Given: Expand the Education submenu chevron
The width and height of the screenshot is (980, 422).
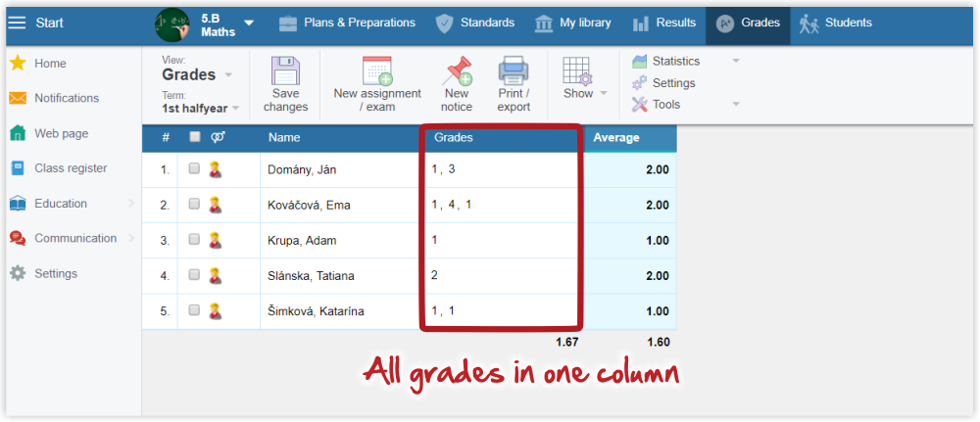Looking at the screenshot, I should pos(131,203).
